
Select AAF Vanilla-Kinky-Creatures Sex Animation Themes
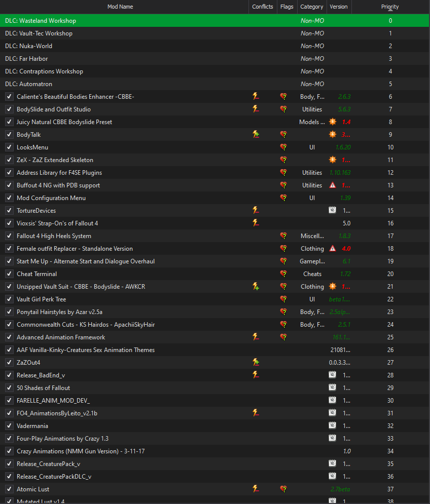[x=86, y=350]
